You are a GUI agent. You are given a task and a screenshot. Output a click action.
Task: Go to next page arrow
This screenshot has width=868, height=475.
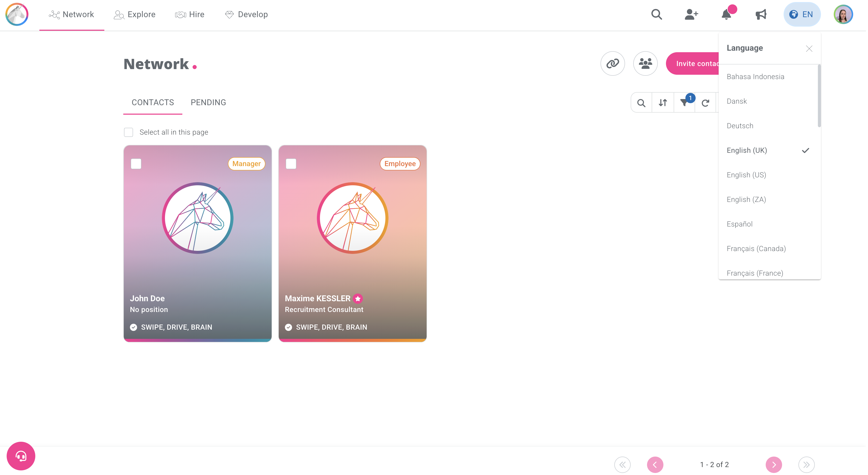click(773, 465)
